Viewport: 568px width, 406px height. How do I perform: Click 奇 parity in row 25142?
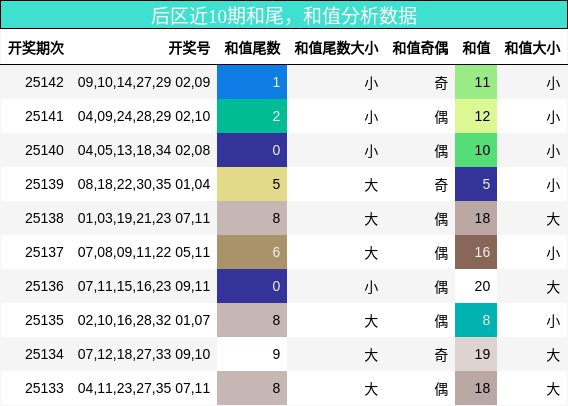click(x=441, y=83)
